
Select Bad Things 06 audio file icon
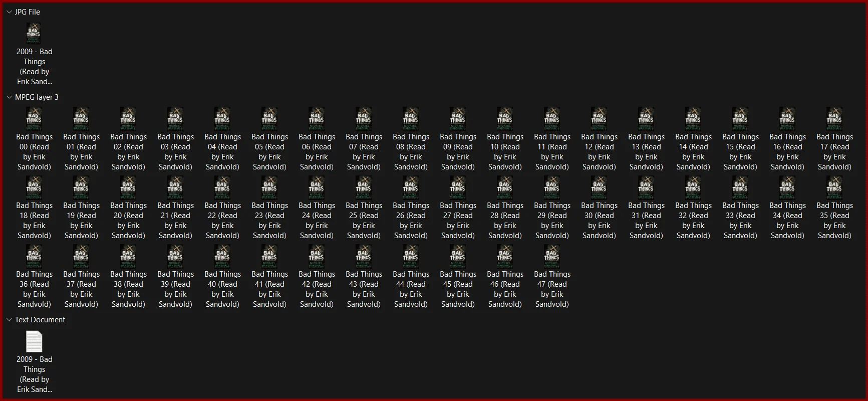click(x=317, y=119)
